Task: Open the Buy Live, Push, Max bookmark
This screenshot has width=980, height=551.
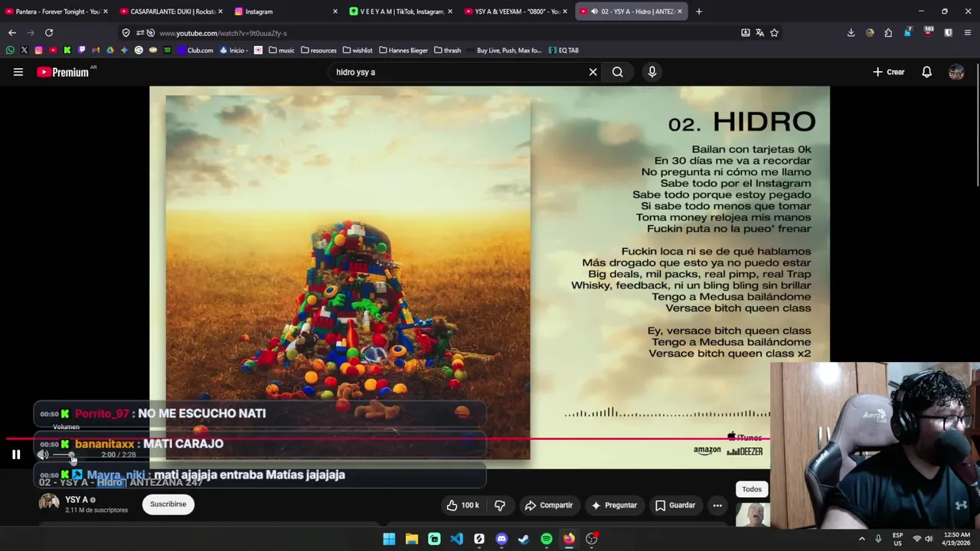Action: (x=504, y=51)
